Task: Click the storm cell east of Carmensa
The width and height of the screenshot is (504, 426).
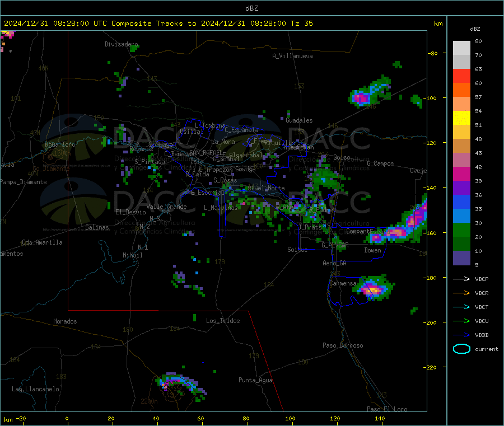Action: (x=374, y=288)
